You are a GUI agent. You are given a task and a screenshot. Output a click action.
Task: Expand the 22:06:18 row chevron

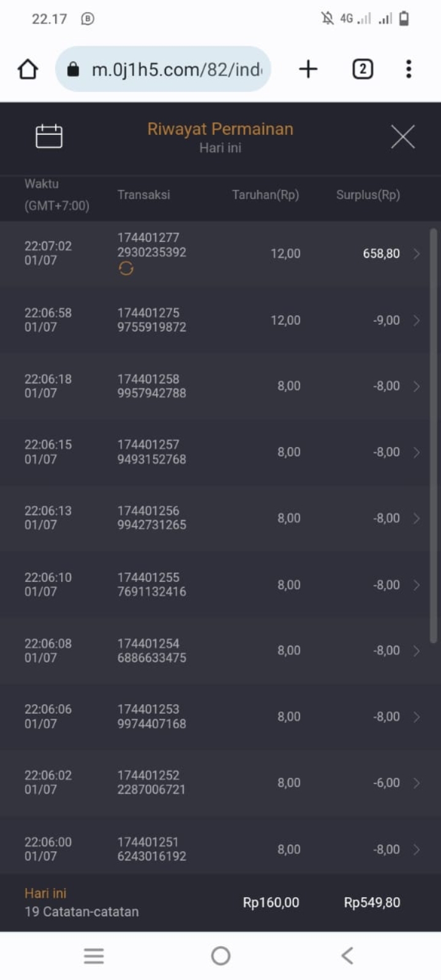pyautogui.click(x=417, y=386)
